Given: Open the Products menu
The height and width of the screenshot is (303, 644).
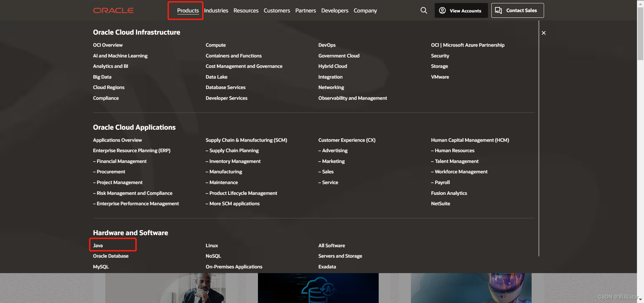Looking at the screenshot, I should pos(188,10).
